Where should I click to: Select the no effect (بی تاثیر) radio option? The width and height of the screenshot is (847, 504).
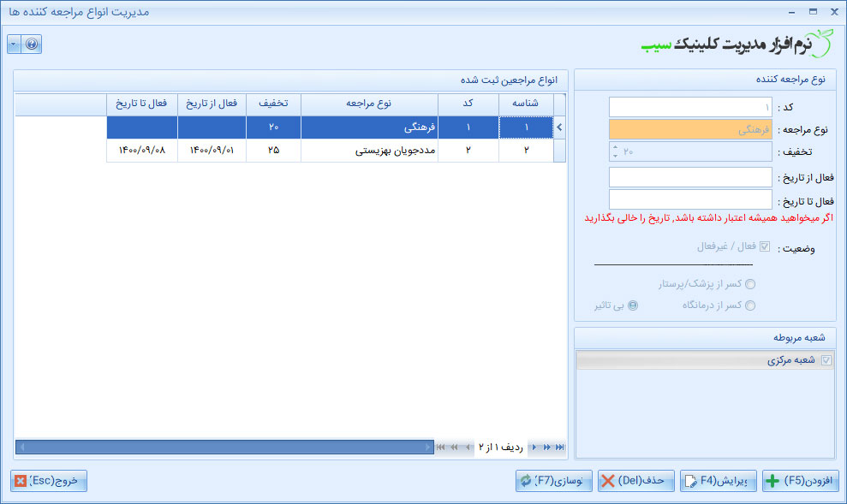click(x=633, y=305)
